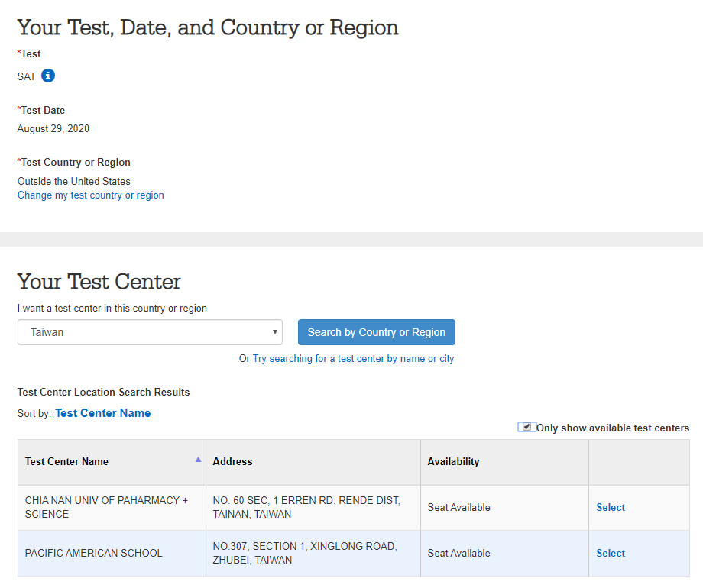Click the 'Only show available test centers' label text
Screen dimensions: 703x588
click(613, 428)
